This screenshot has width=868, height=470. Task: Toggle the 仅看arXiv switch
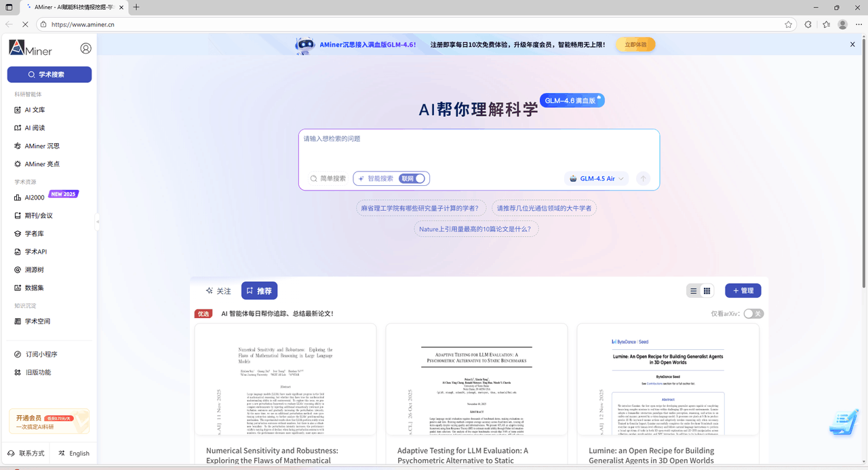pyautogui.click(x=753, y=313)
